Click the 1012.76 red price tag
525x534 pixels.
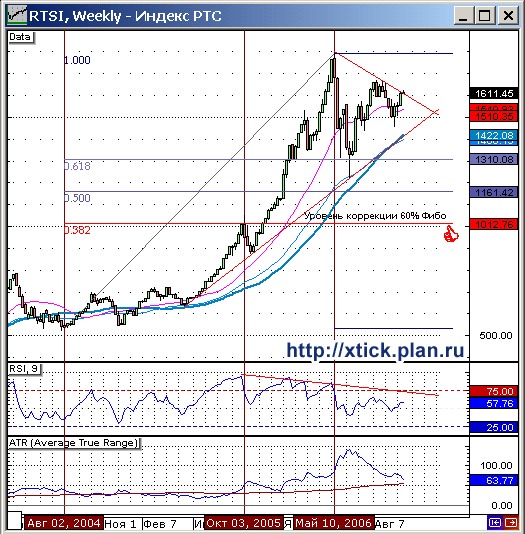[494, 224]
